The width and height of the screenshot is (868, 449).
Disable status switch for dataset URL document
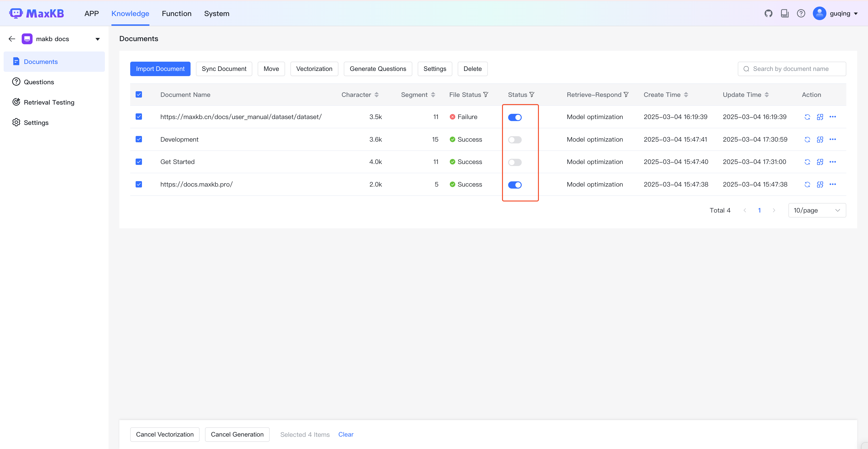(515, 117)
